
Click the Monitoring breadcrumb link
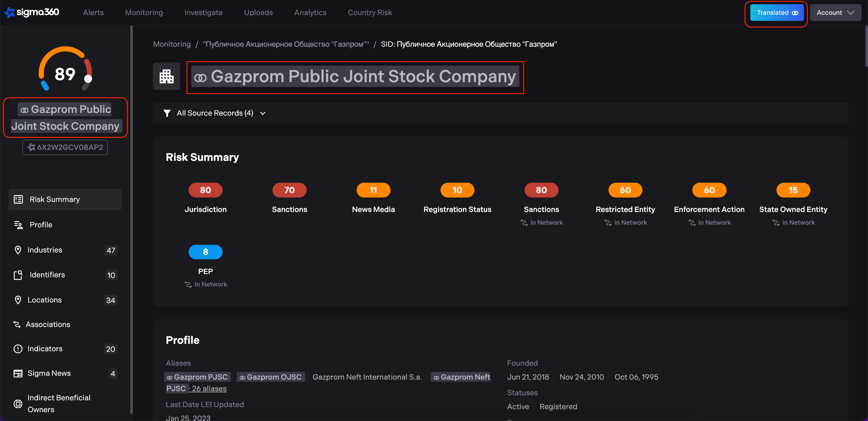coord(172,44)
